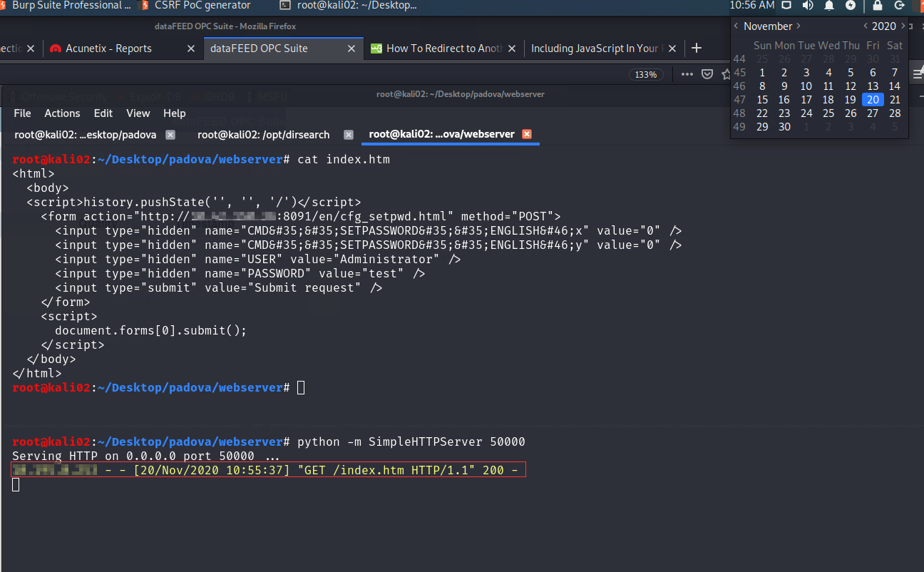Click the 'Submit request' input line
The width and height of the screenshot is (924, 572).
pyautogui.click(x=219, y=288)
